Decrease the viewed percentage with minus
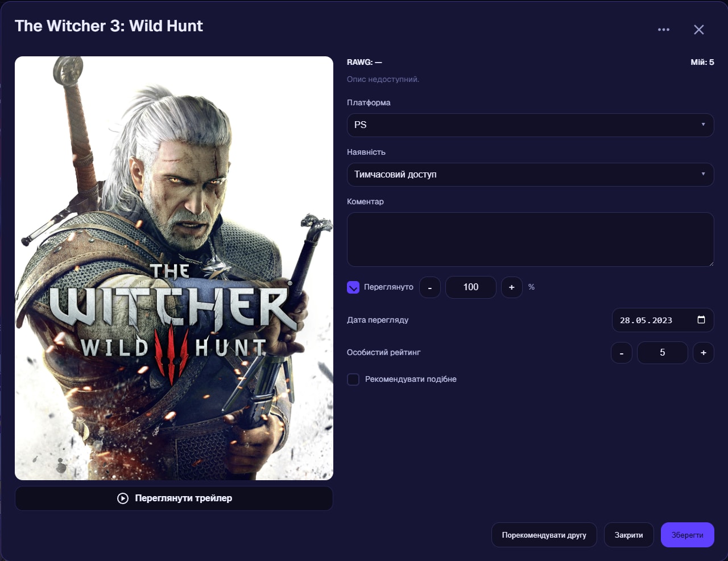 click(430, 287)
